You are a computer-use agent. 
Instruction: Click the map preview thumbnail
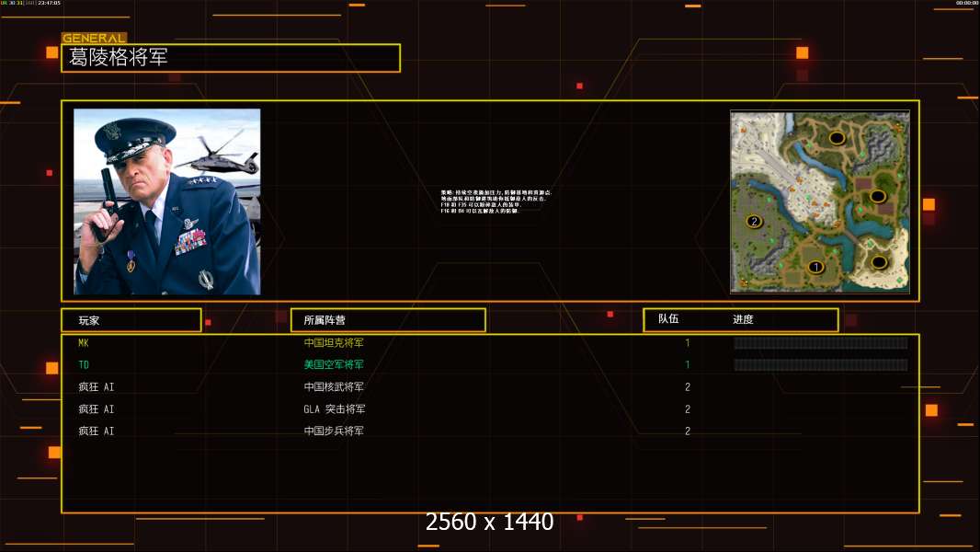point(820,201)
